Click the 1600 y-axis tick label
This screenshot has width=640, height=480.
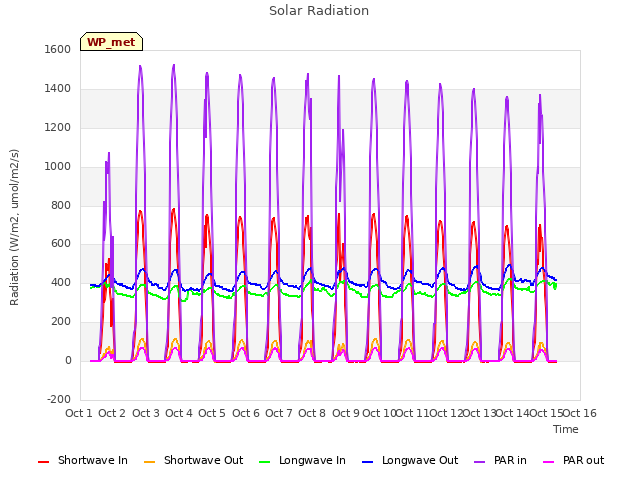click(58, 49)
